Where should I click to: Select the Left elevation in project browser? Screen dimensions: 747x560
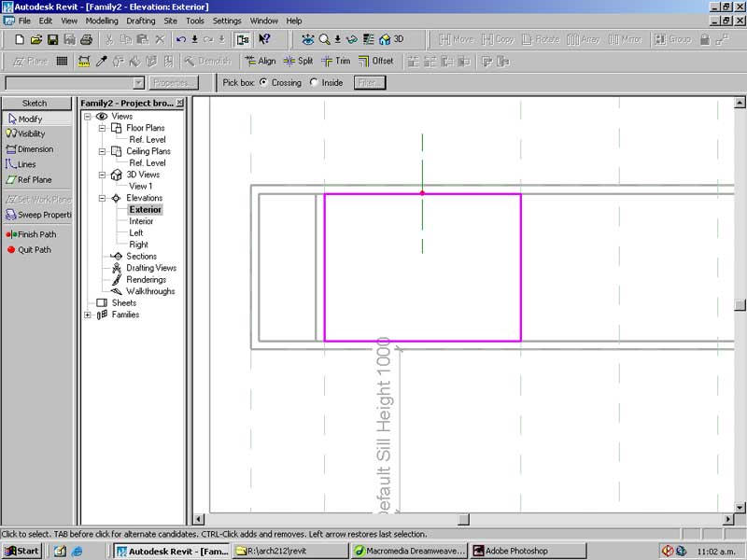click(136, 232)
